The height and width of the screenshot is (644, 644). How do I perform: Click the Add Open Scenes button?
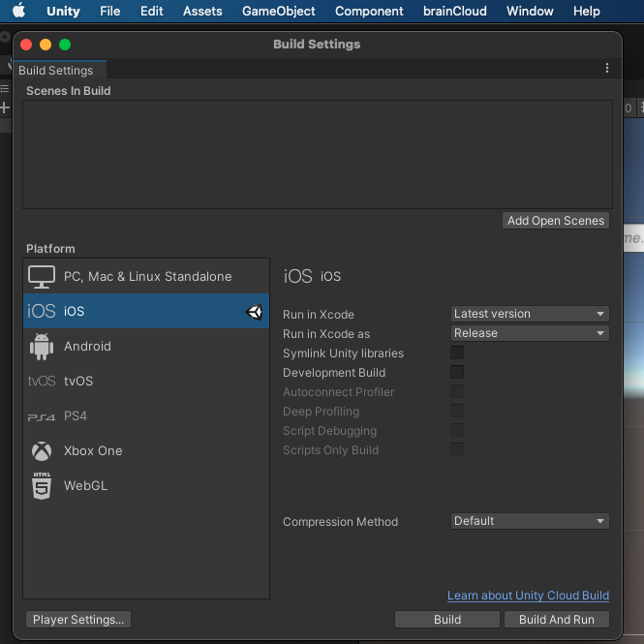point(556,221)
